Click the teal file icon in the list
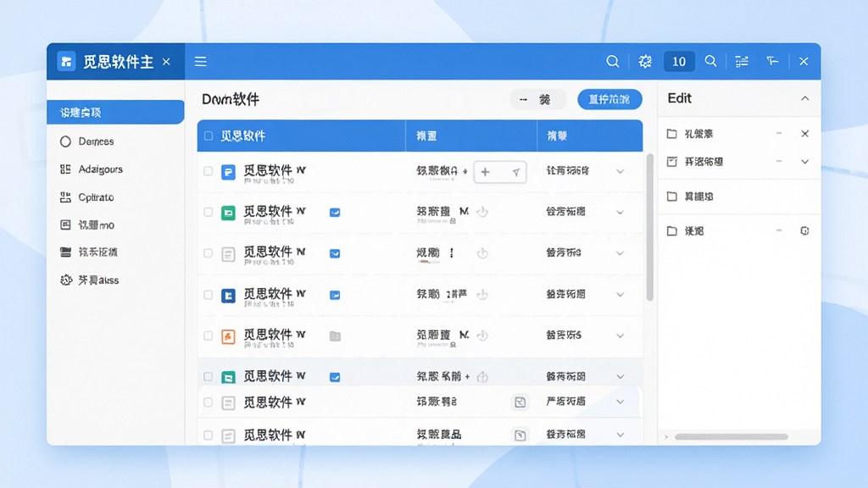Viewport: 868px width, 488px height. pyautogui.click(x=228, y=377)
